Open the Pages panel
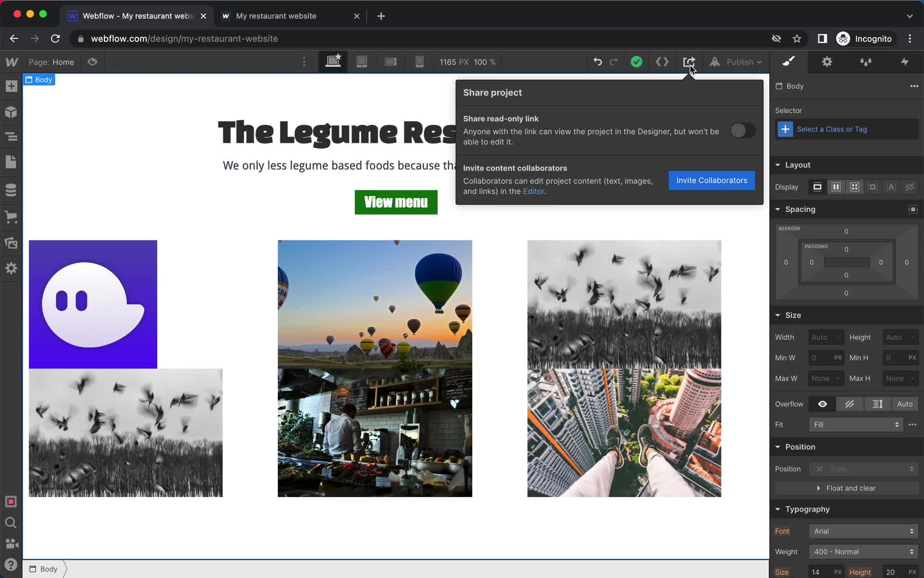The image size is (924, 578). [11, 162]
